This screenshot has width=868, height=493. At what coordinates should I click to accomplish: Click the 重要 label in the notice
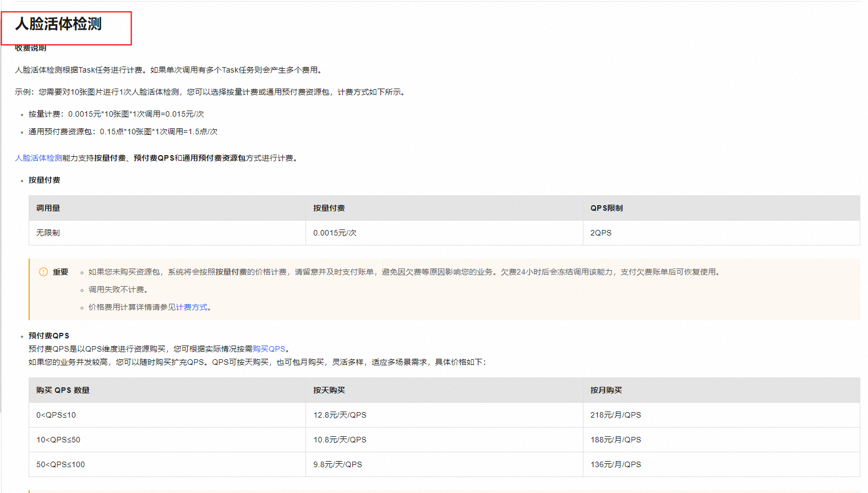point(61,272)
